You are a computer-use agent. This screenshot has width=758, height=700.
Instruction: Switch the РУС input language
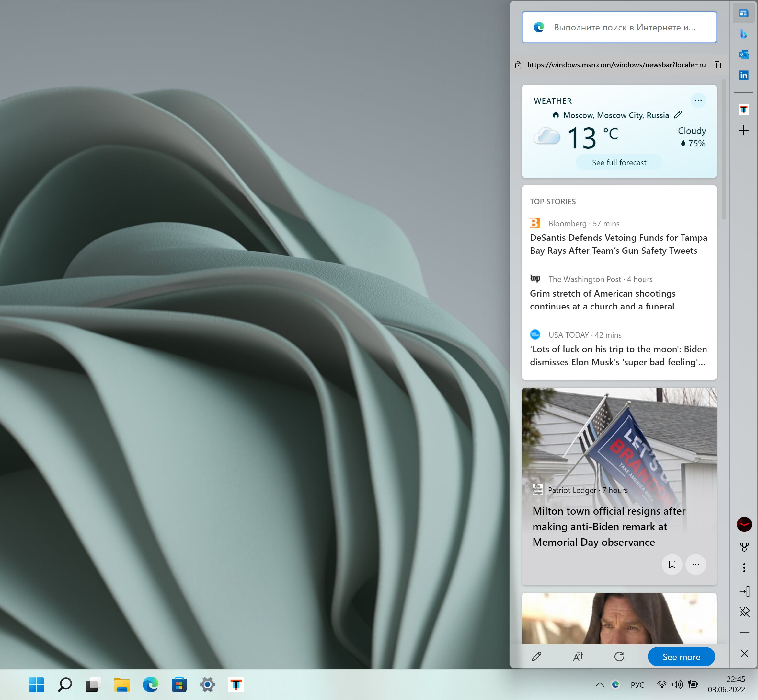tap(637, 685)
